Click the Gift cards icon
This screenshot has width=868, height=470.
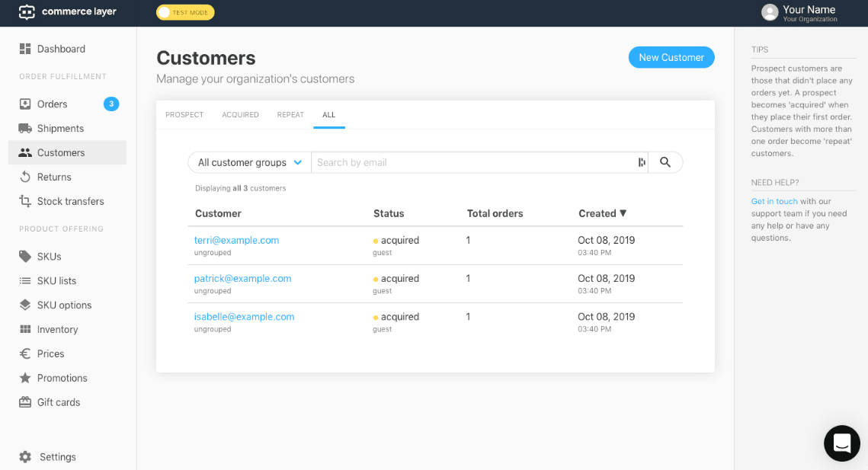pyautogui.click(x=25, y=402)
